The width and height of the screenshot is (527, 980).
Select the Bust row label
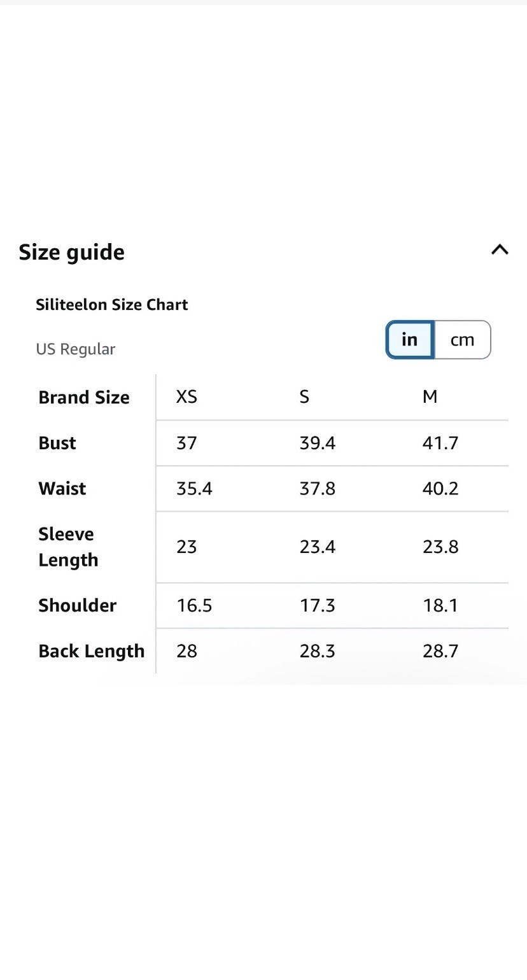click(57, 443)
